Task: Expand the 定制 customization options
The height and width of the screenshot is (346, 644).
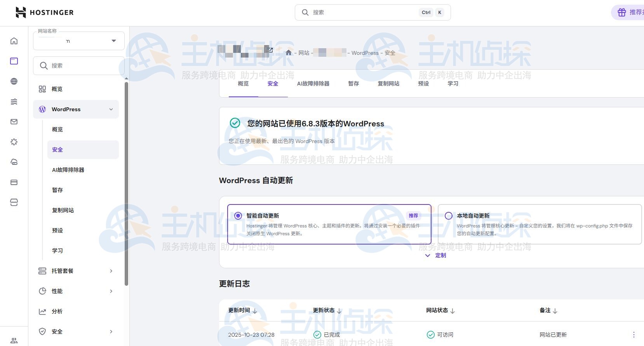Action: click(x=436, y=255)
